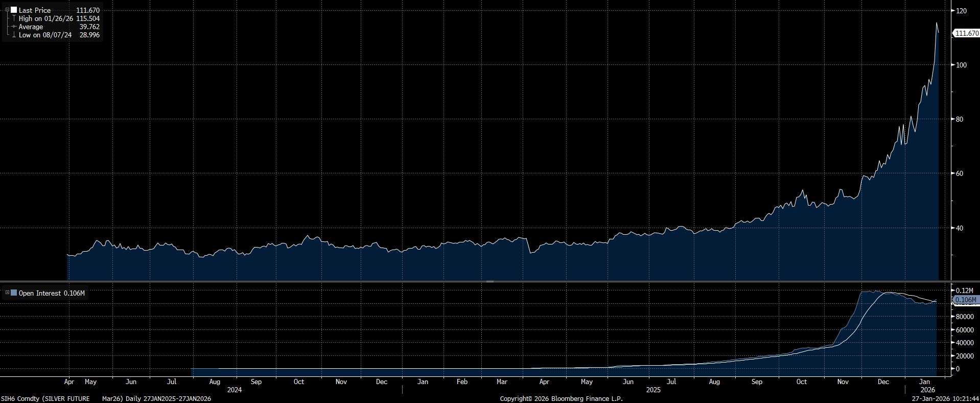Click the 100 price axis label
The image size is (980, 403).
tap(961, 65)
